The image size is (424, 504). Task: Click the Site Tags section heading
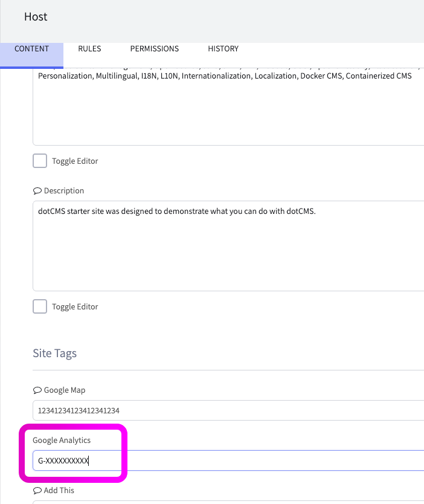[x=54, y=353]
